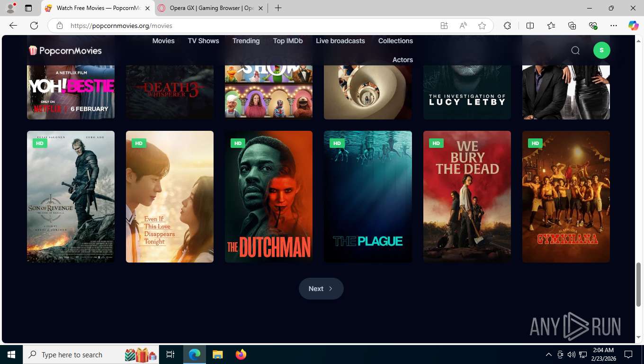Viewport: 644px width, 364px height.
Task: Open the spiral staircase movie poster
Action: pos(368,92)
